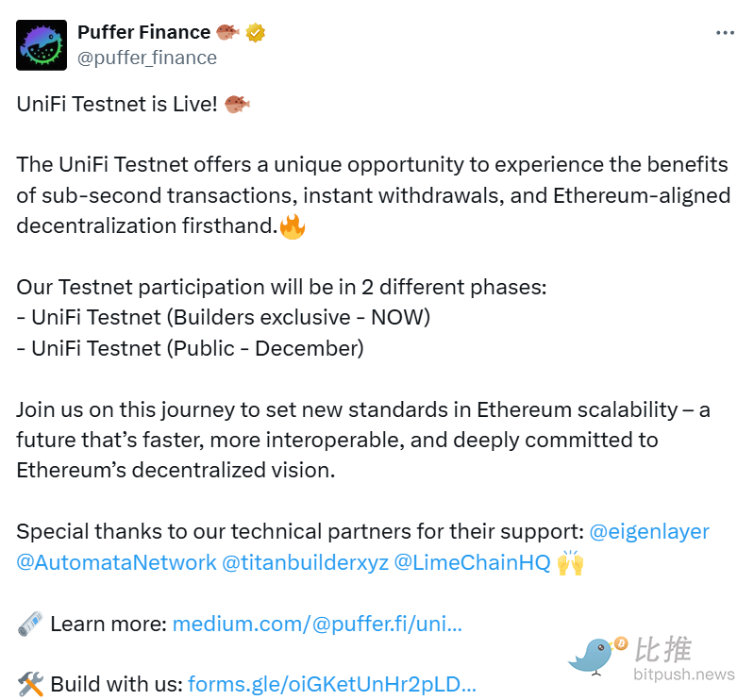Click the fire emoji after "firsthand."

(x=293, y=226)
